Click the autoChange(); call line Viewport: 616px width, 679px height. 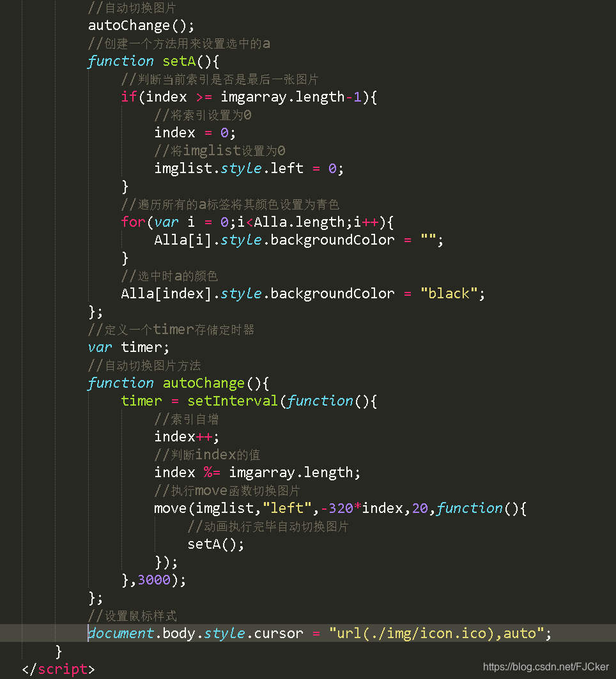click(141, 26)
